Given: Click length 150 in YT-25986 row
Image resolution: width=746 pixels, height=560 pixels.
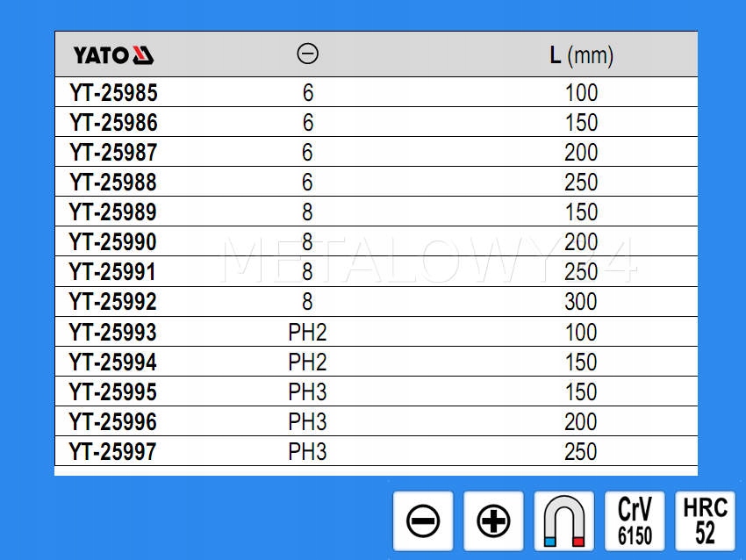Looking at the screenshot, I should 581,122.
